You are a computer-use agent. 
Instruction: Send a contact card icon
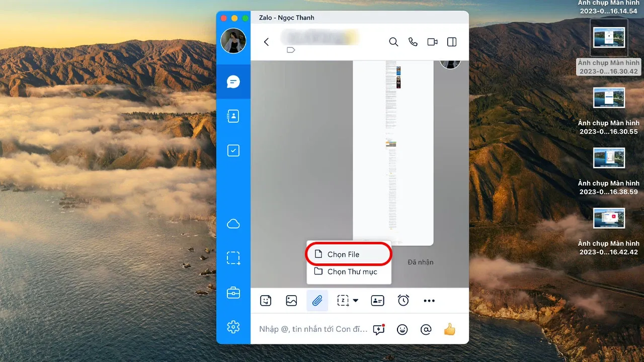pyautogui.click(x=377, y=301)
